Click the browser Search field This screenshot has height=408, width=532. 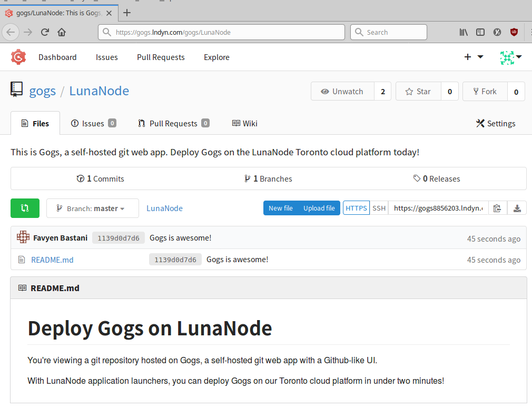coord(389,32)
